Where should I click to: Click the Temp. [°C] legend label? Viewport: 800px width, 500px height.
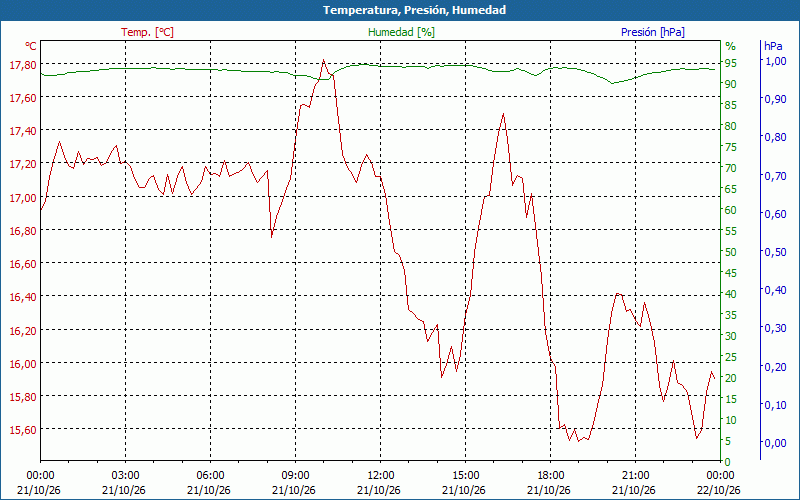click(147, 32)
